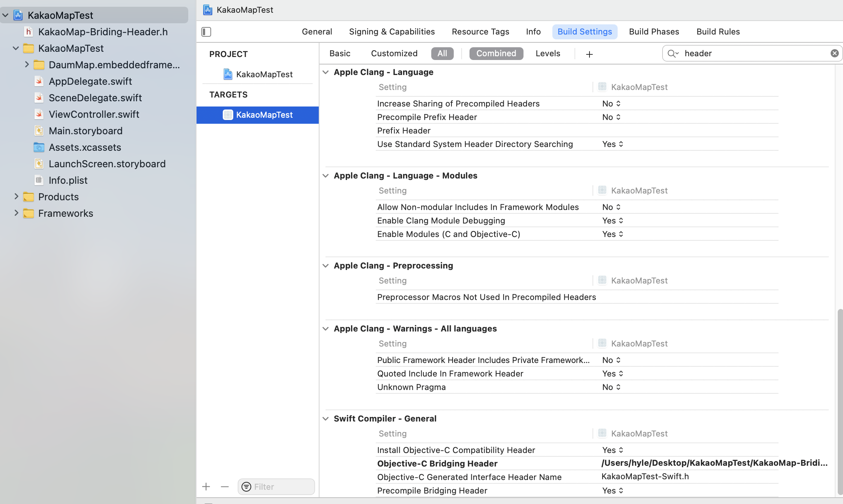Change Public Framework Header Includes Private Framework value
The height and width of the screenshot is (504, 843).
tap(611, 360)
